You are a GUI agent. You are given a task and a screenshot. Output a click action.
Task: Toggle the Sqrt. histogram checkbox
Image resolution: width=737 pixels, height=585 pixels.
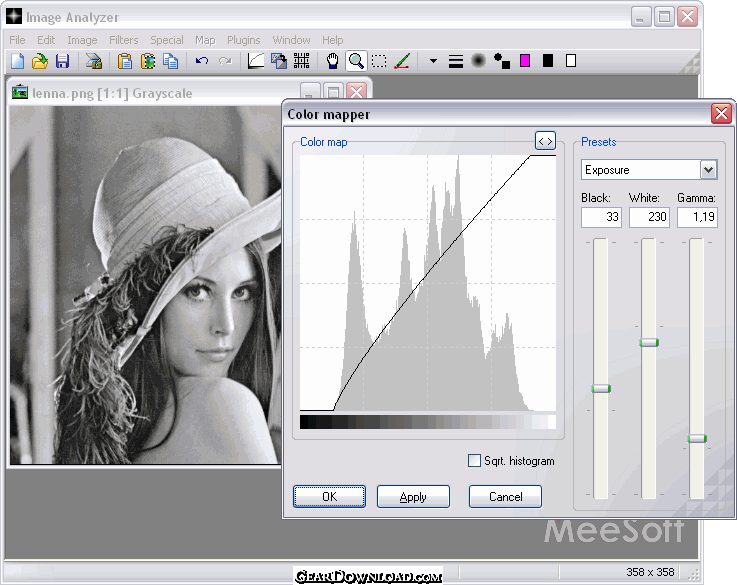pos(474,460)
